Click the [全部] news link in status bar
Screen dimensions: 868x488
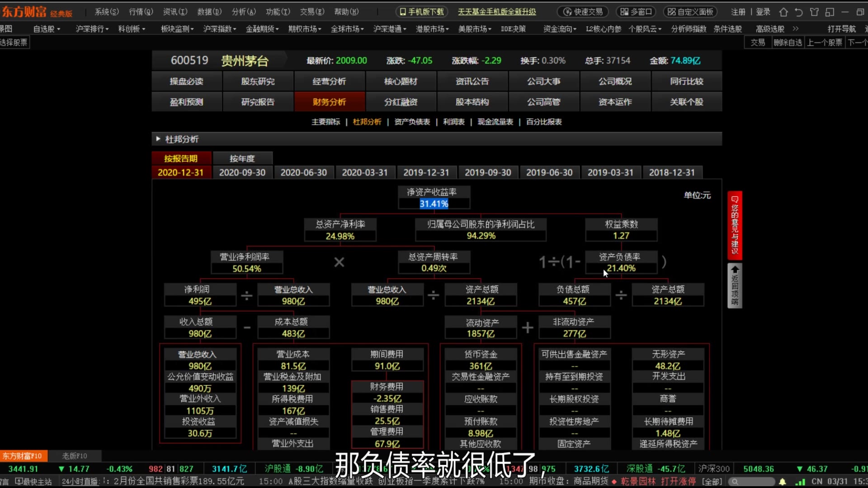pos(712,482)
